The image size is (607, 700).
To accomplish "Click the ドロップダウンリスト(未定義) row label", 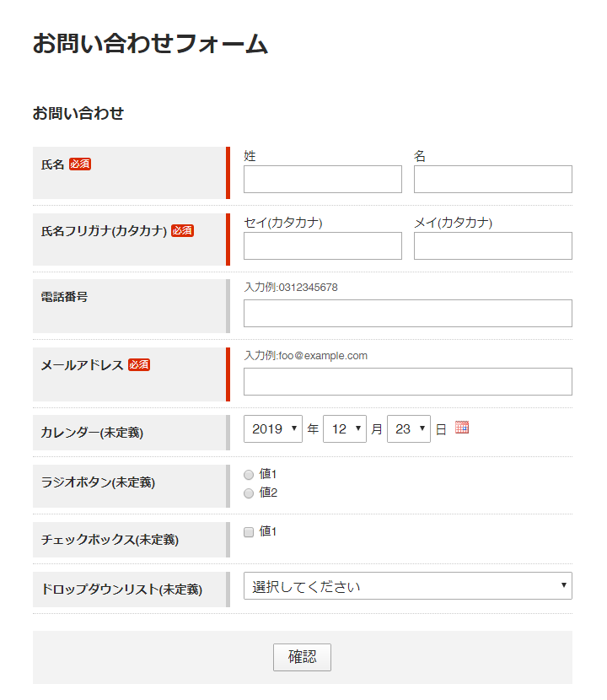I will click(x=121, y=590).
